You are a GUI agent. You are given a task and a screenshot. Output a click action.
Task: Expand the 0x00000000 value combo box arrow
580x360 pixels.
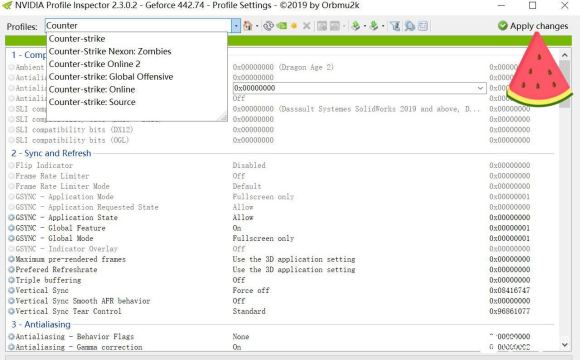click(480, 88)
